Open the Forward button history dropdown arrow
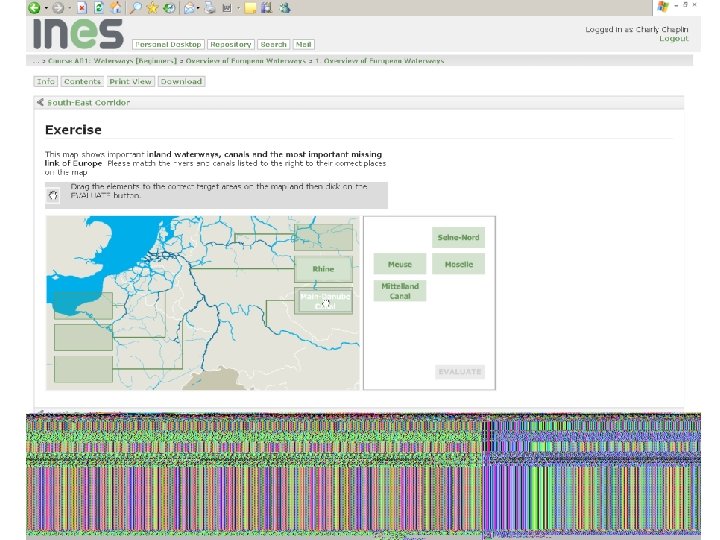The width and height of the screenshot is (720, 540). (x=69, y=8)
